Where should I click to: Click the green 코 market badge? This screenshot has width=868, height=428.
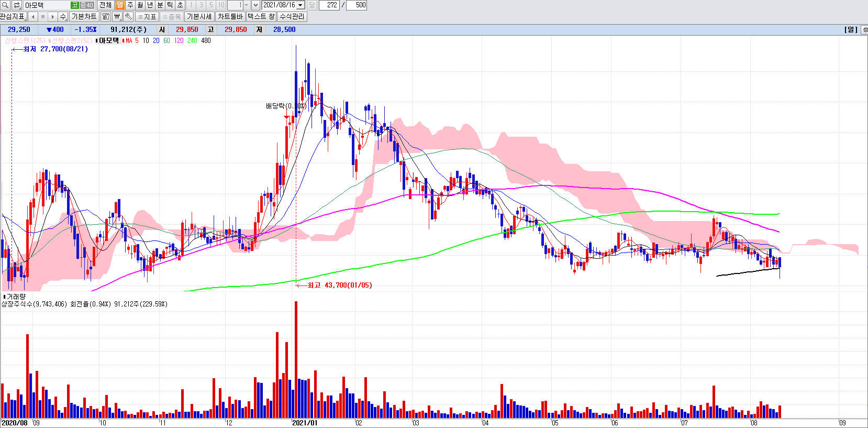75,5
